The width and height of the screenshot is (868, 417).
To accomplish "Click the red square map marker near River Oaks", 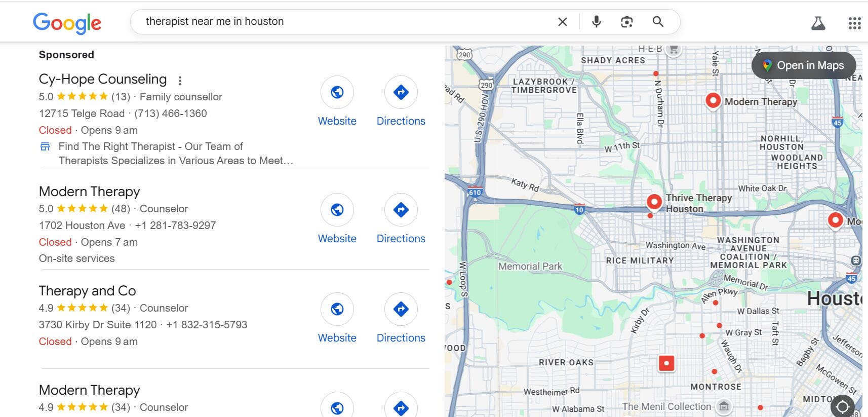I will (666, 363).
